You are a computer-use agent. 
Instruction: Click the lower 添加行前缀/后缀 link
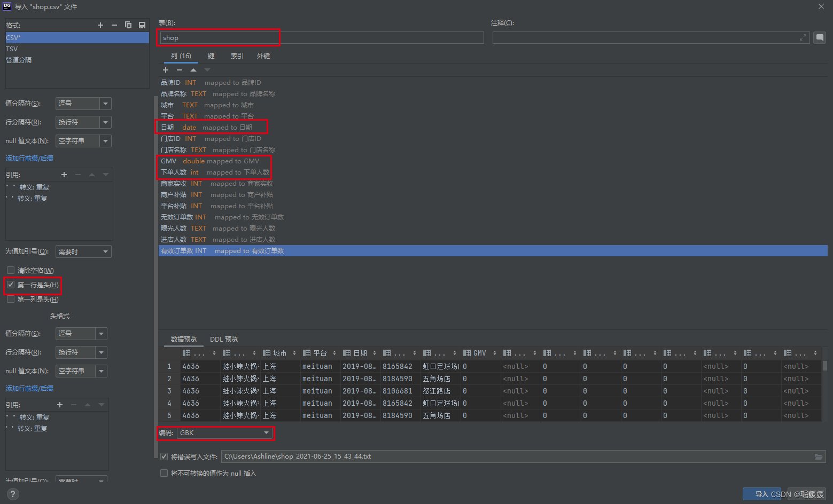coord(29,389)
